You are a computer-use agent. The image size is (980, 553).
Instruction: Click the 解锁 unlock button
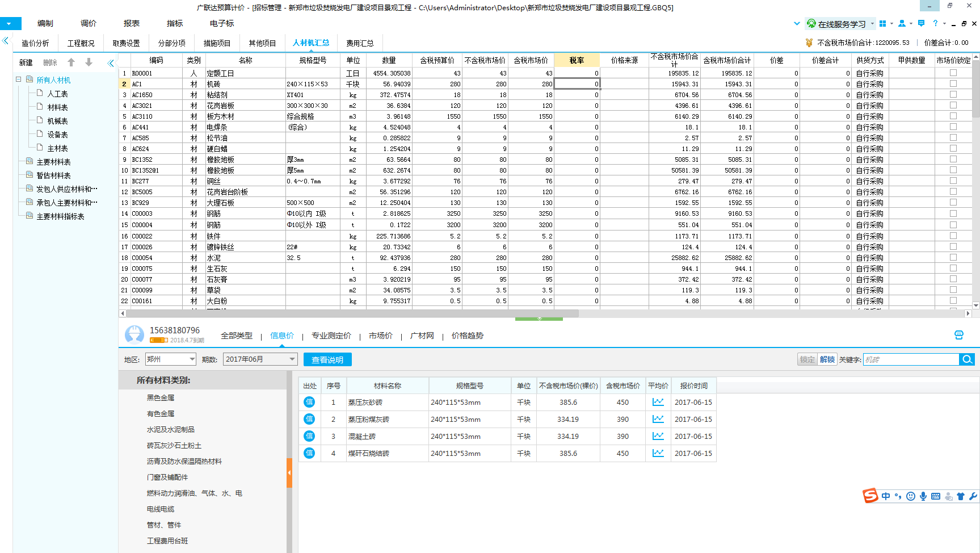(827, 359)
